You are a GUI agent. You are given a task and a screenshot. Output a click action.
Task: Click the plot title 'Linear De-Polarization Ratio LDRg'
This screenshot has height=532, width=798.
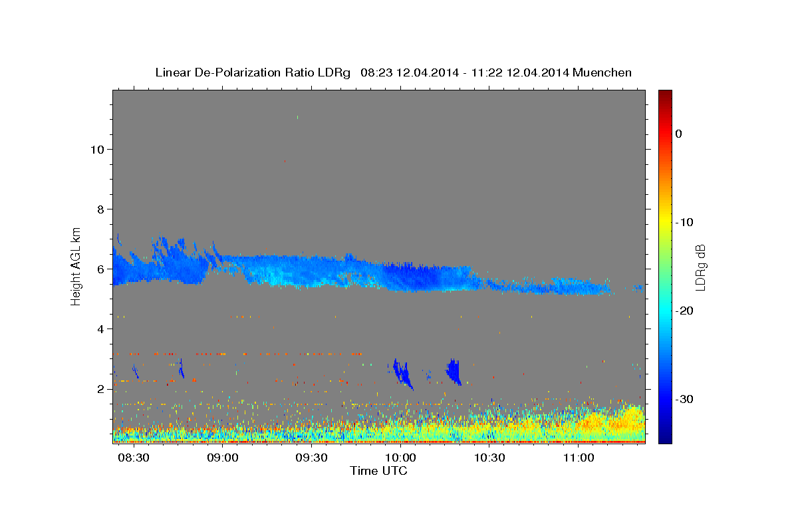pos(253,72)
